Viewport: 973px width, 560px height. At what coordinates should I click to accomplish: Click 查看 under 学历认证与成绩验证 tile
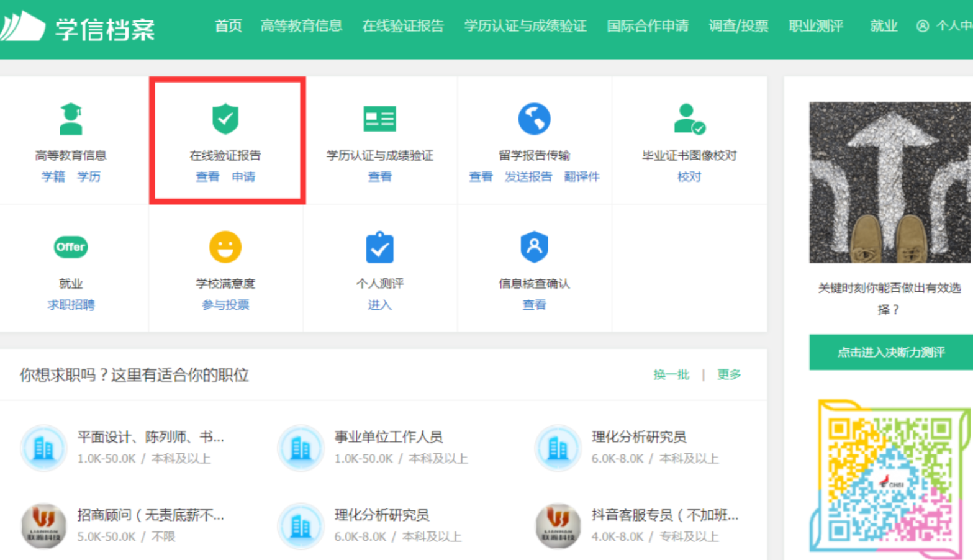pyautogui.click(x=379, y=176)
